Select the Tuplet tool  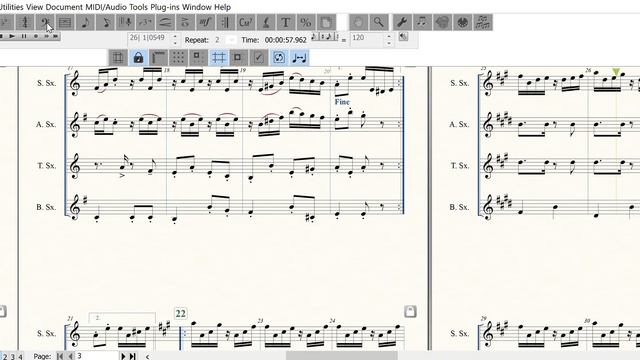[145, 22]
